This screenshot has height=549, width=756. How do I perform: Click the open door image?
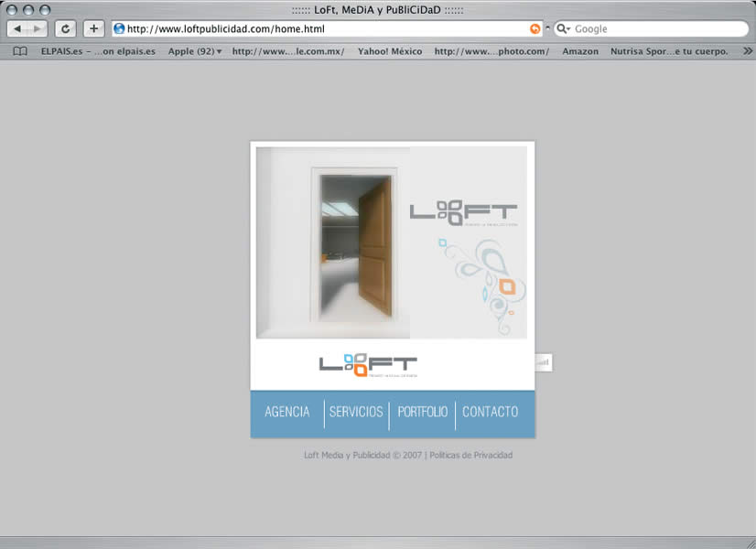tap(356, 245)
